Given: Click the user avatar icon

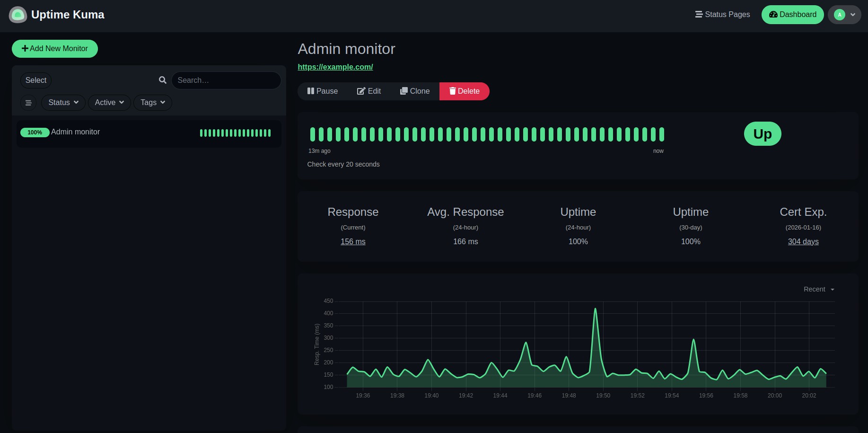Looking at the screenshot, I should [x=840, y=15].
